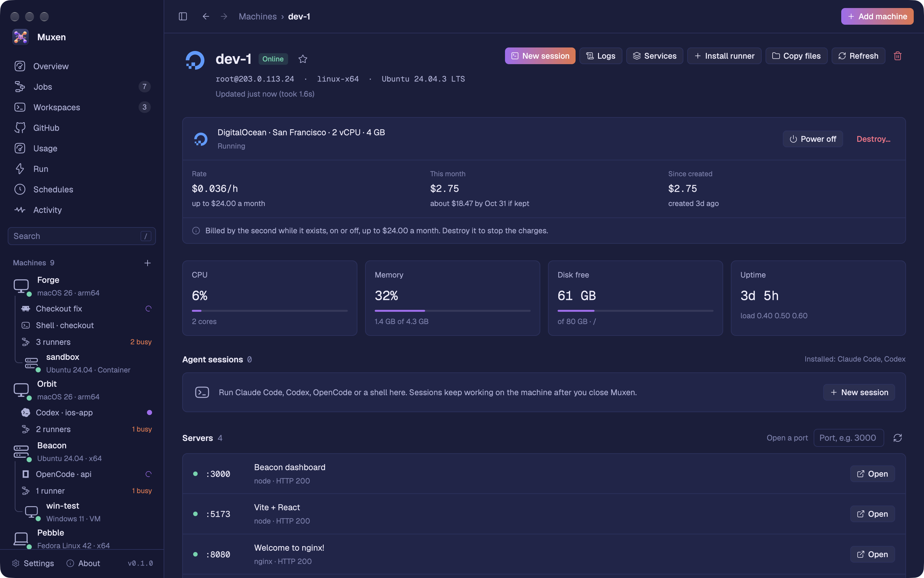Select the Forge machine in the tree
The image size is (924, 578).
coord(82,286)
